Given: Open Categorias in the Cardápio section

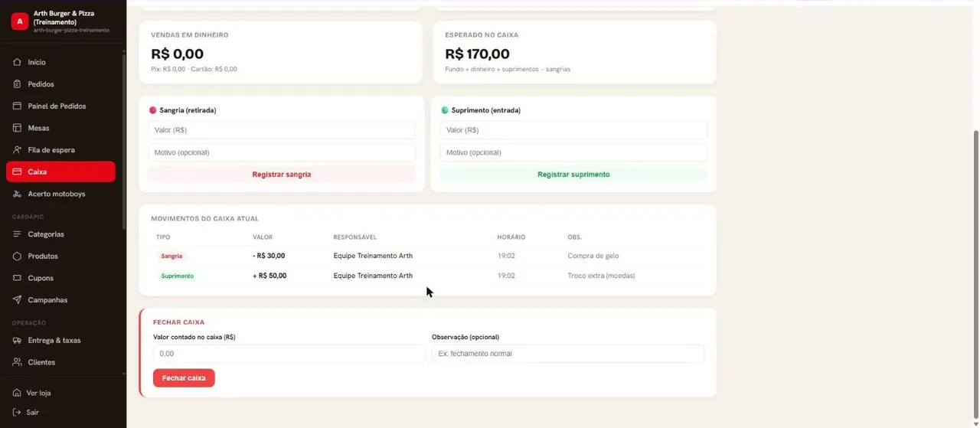Looking at the screenshot, I should [60, 234].
